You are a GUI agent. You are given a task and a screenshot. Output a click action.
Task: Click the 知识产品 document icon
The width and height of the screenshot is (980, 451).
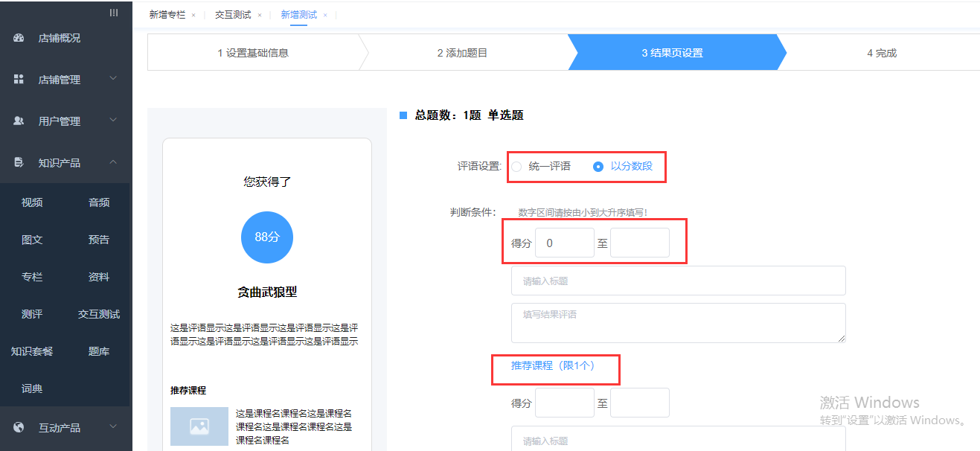pyautogui.click(x=19, y=162)
